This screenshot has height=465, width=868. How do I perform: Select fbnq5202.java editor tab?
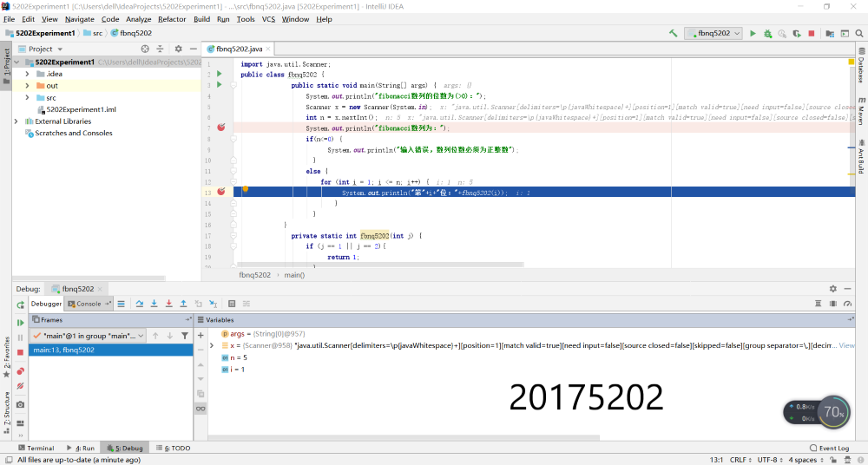pyautogui.click(x=240, y=49)
